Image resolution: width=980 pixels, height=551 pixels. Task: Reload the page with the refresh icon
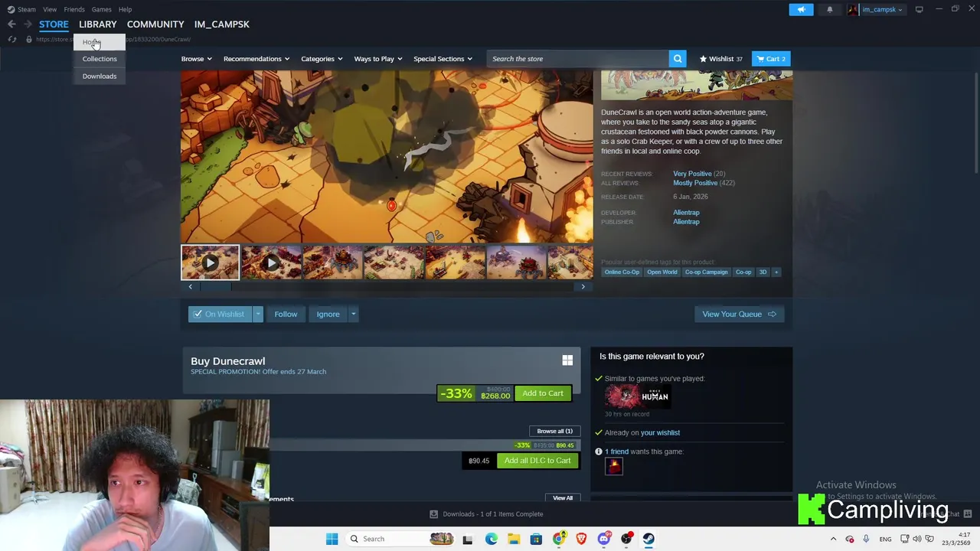click(11, 39)
